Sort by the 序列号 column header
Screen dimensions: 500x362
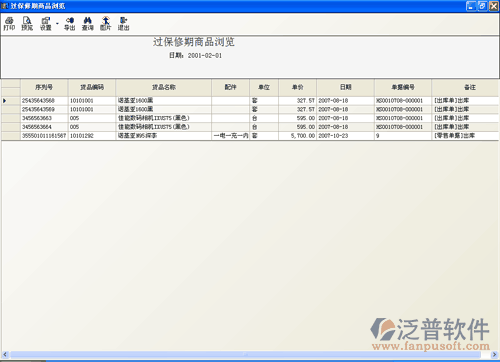click(x=44, y=87)
